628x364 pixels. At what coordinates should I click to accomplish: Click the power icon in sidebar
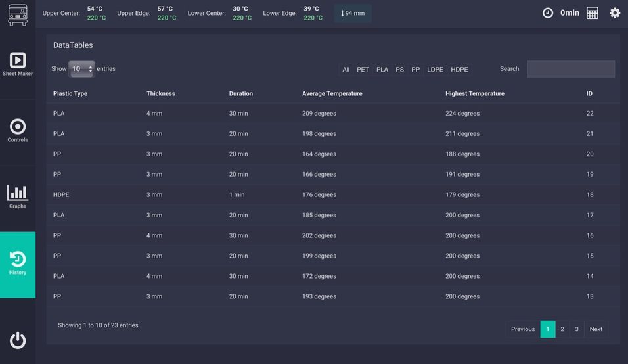click(18, 340)
